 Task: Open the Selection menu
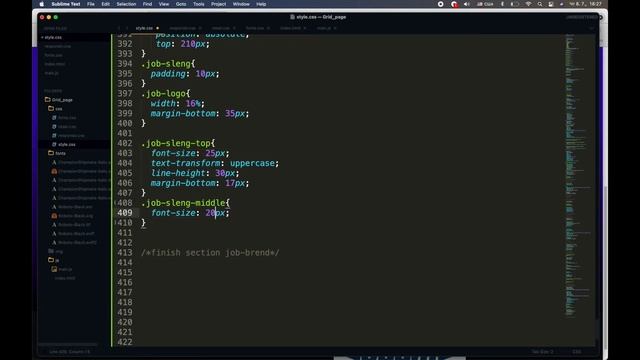tap(126, 4)
